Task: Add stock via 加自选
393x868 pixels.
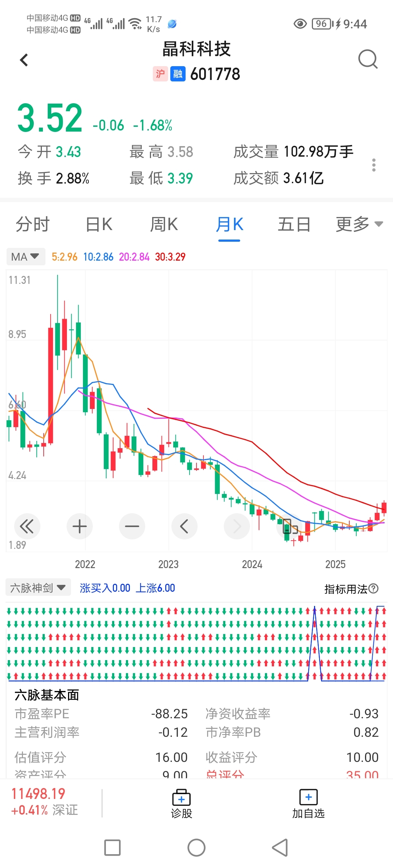Action: click(x=308, y=804)
